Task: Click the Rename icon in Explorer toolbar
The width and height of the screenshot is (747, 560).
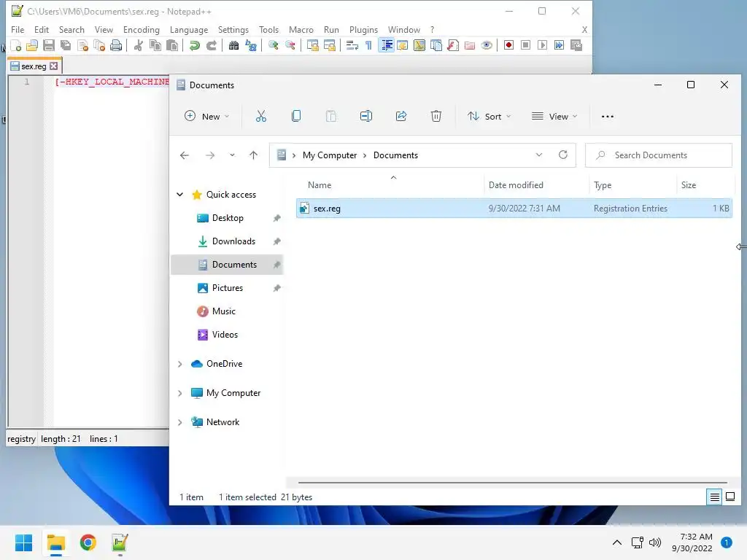Action: pos(366,116)
